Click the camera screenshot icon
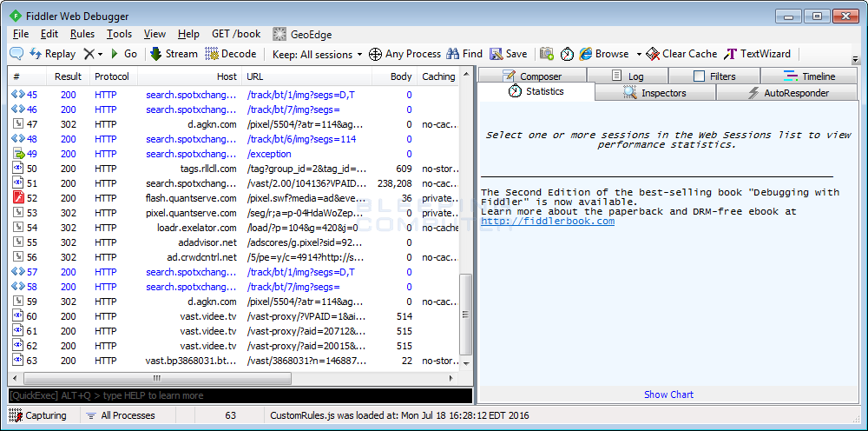Screen dimensions: 868x431 (x=547, y=54)
